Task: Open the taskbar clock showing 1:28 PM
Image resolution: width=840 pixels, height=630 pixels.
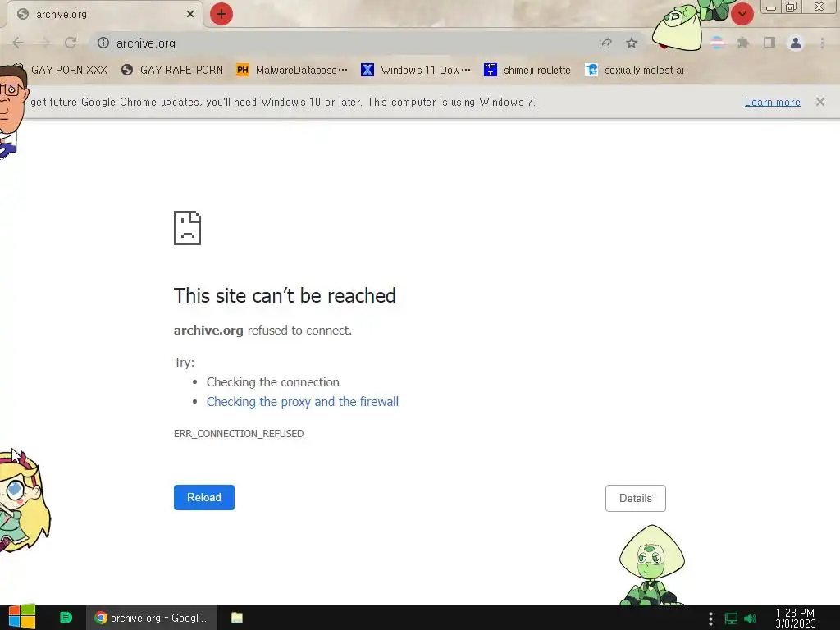Action: click(796, 618)
